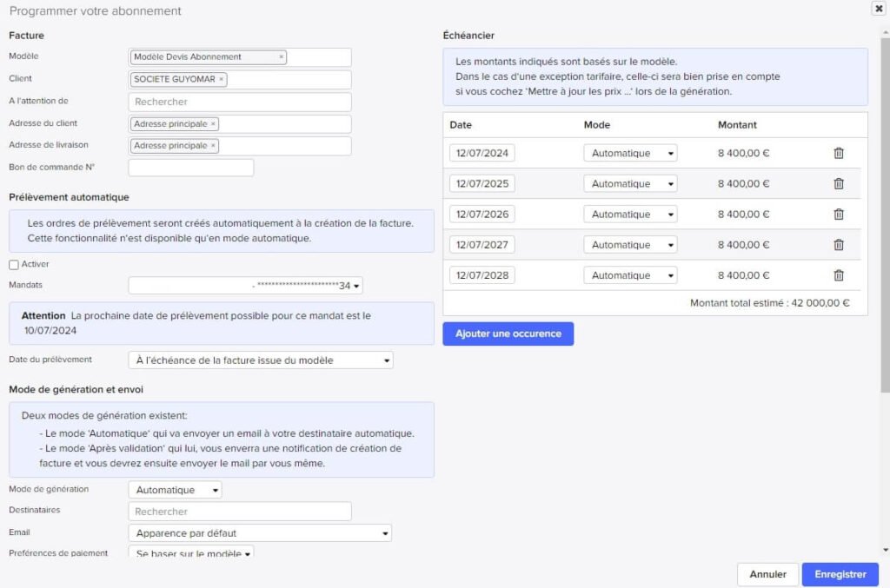Remove 'SOCIETE GUYOMAR' client tag

point(221,79)
